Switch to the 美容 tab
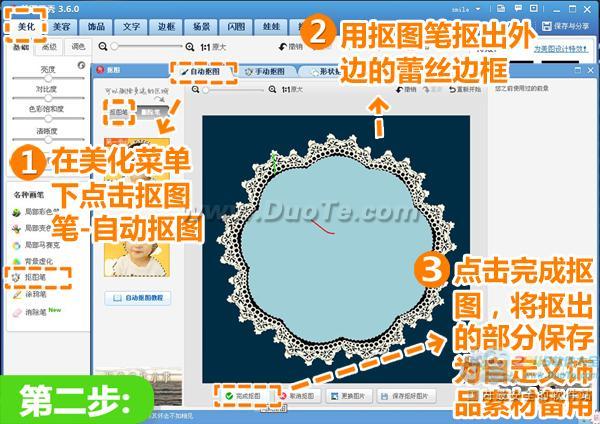The width and height of the screenshot is (600, 424). point(61,27)
